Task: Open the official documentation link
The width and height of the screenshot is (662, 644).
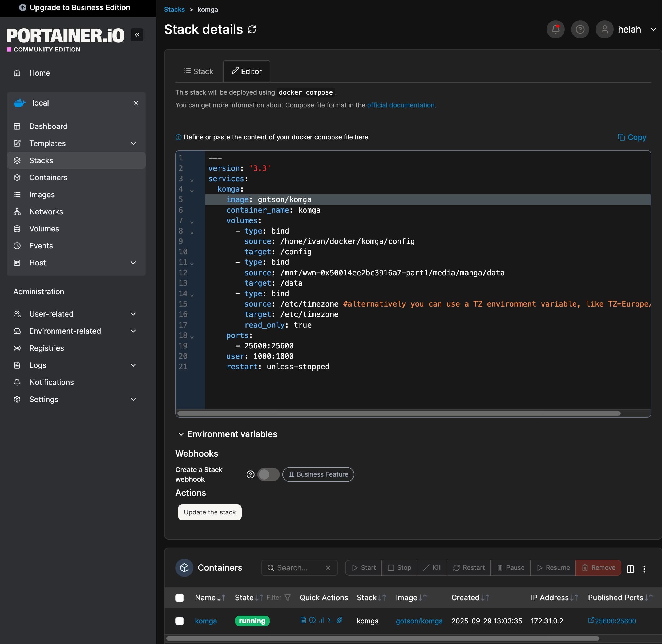Action: point(400,105)
